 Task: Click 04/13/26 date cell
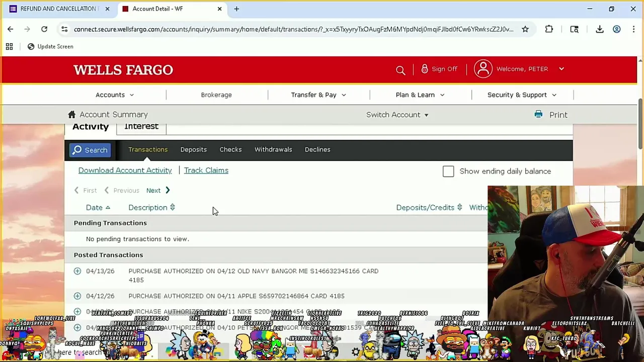(x=100, y=271)
